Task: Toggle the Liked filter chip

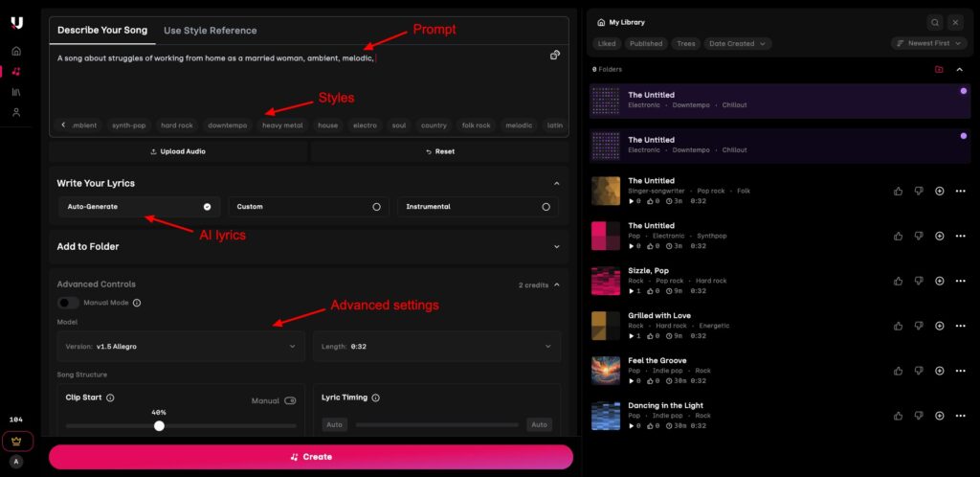Action: point(606,44)
